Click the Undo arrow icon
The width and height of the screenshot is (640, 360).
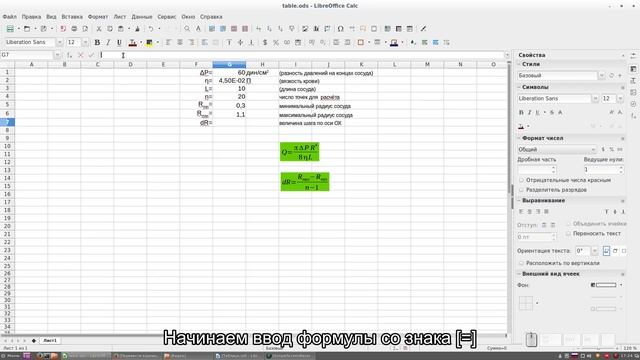point(151,29)
